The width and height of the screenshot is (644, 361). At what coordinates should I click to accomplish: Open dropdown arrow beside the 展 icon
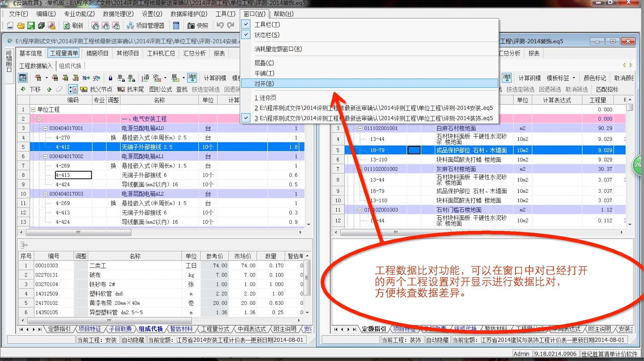(183, 78)
